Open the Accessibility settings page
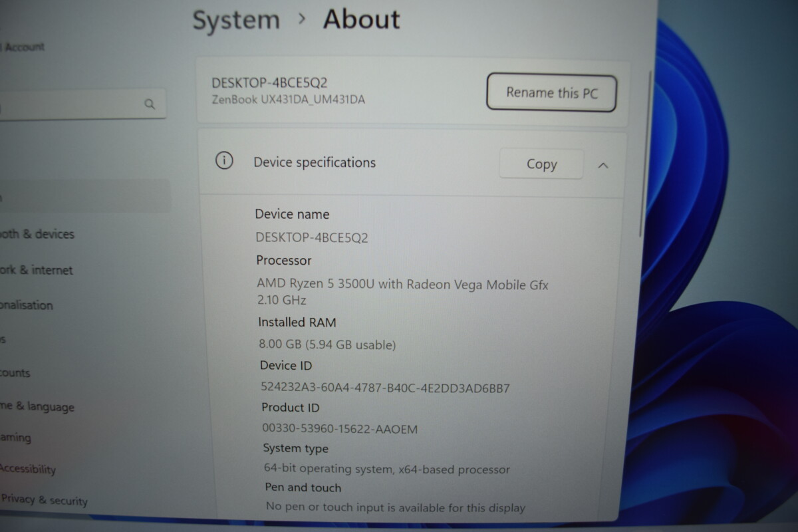798x532 pixels. point(28,469)
